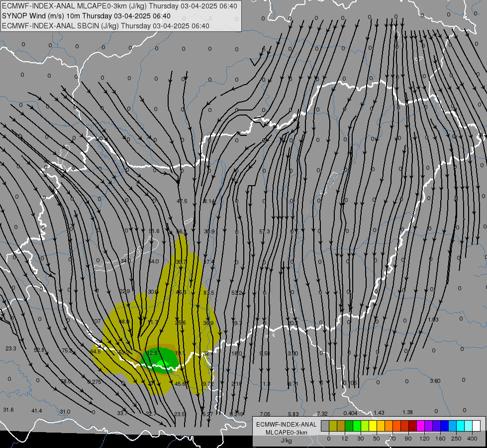Click the legend tick label 90
This screenshot has height=448, width=487.
(x=408, y=439)
